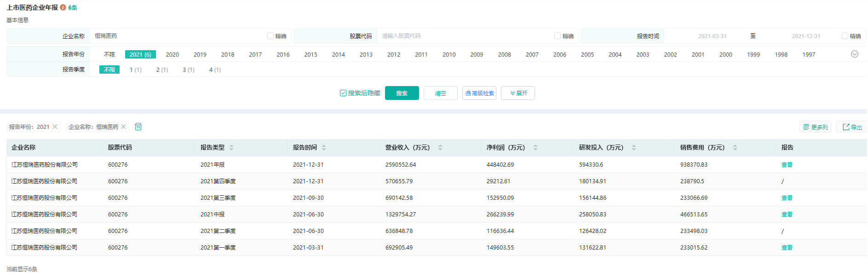Expand the full year list chevron
Image resolution: width=868 pixels, height=273 pixels.
pyautogui.click(x=855, y=54)
